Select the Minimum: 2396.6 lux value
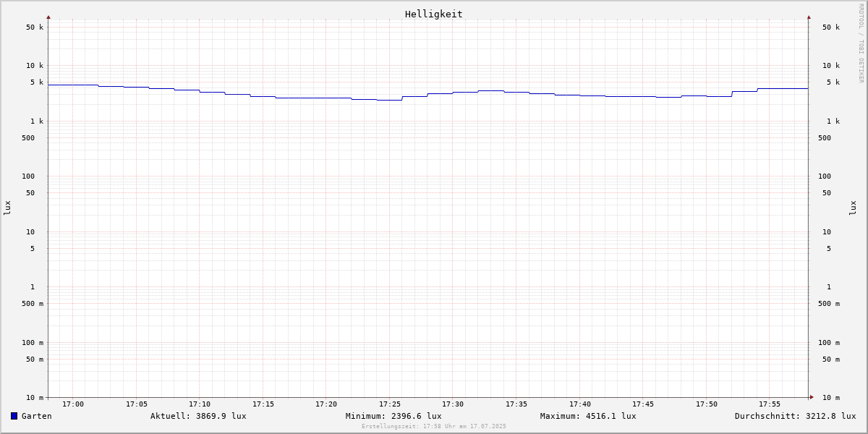The height and width of the screenshot is (434, 868). coord(393,416)
